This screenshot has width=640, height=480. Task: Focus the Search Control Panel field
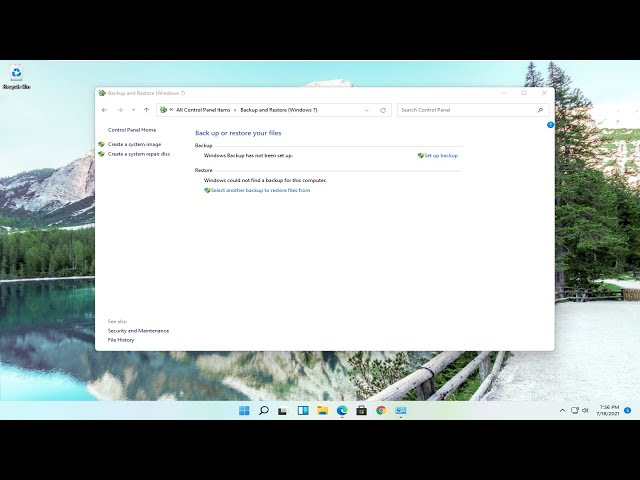pos(473,110)
